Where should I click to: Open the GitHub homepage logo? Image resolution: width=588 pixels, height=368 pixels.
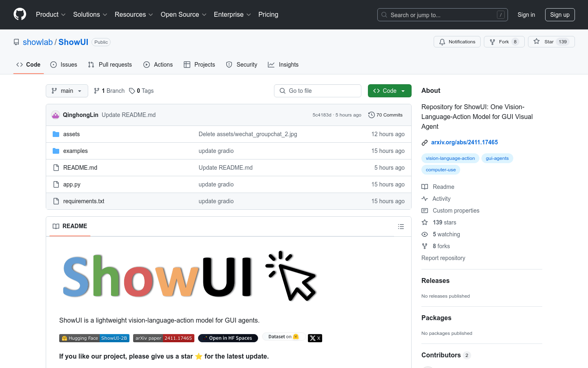click(x=20, y=14)
